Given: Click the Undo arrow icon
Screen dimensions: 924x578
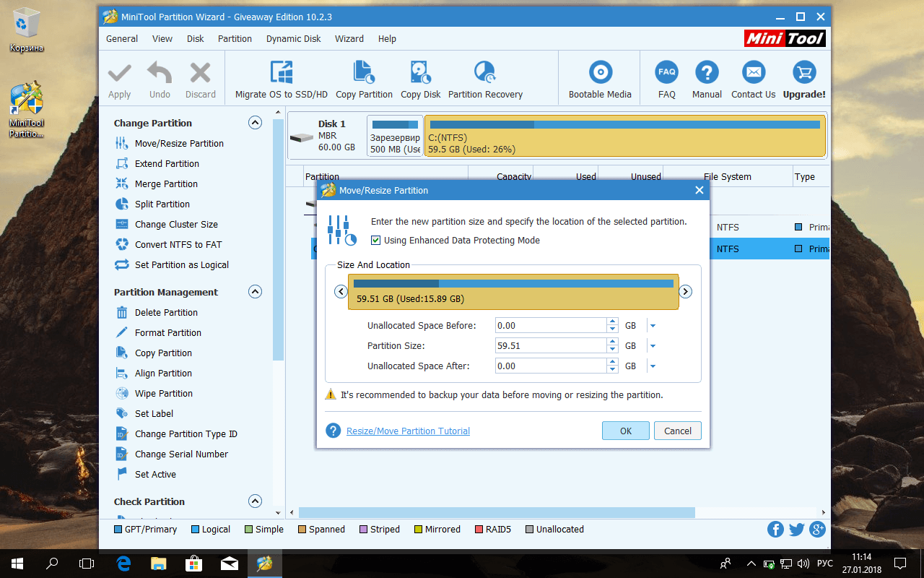Looking at the screenshot, I should pos(160,73).
